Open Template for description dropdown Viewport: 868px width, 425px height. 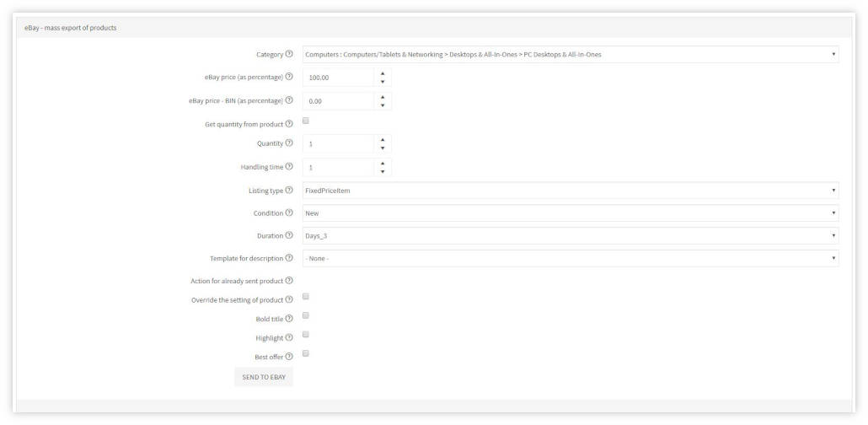571,259
